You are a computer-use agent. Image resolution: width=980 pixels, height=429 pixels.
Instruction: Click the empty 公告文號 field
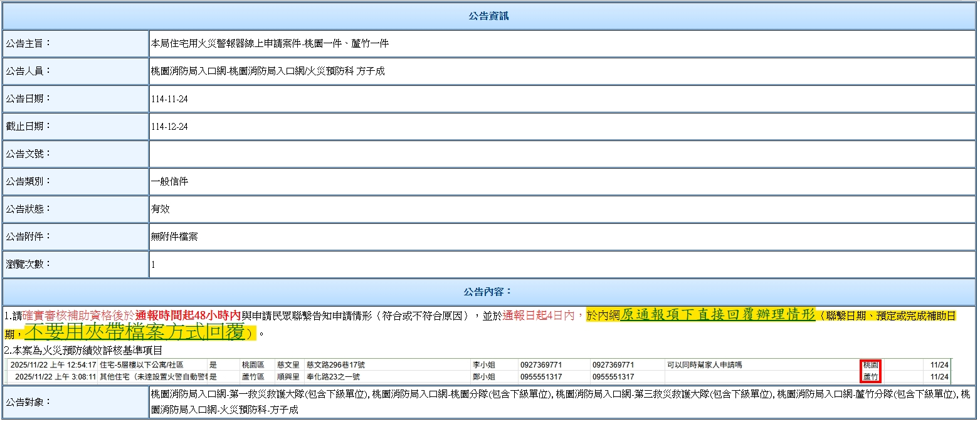point(561,154)
